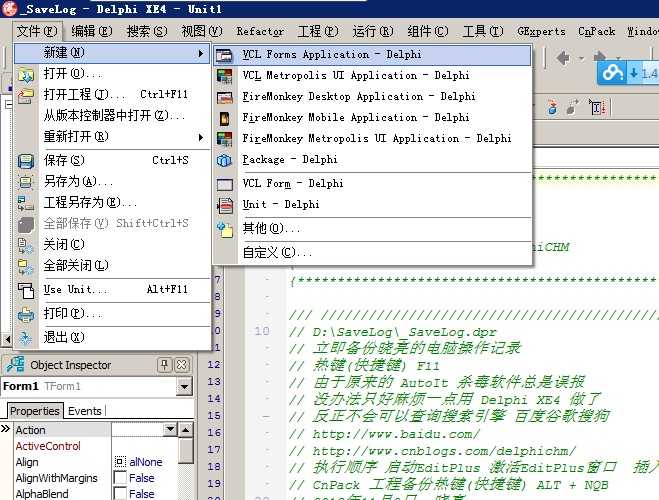Screen dimensions: 659x500
Task: Open the Action property dropdown arrow
Action: coord(170,429)
